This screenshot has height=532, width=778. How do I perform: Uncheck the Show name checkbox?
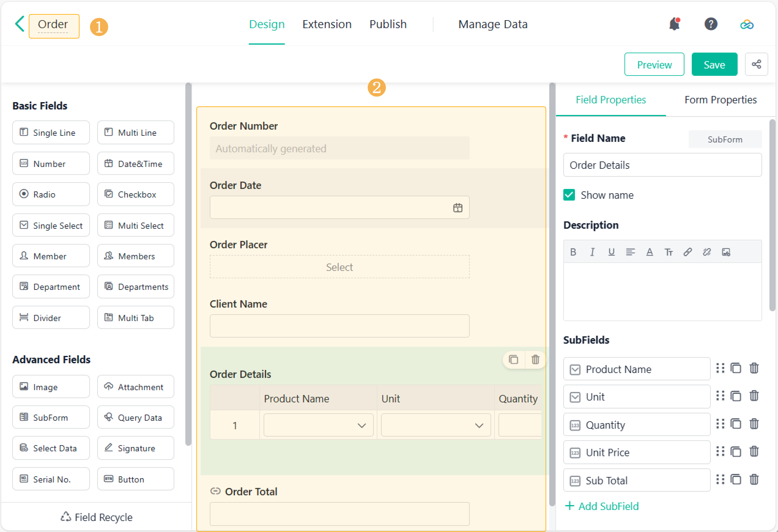pyautogui.click(x=569, y=195)
